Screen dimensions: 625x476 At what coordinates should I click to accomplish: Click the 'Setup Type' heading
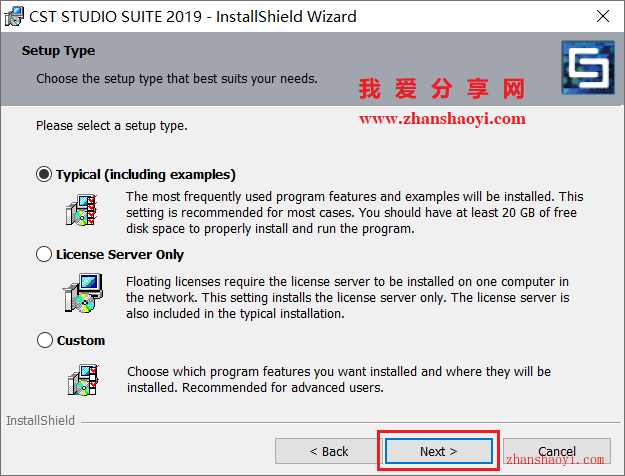pyautogui.click(x=58, y=51)
